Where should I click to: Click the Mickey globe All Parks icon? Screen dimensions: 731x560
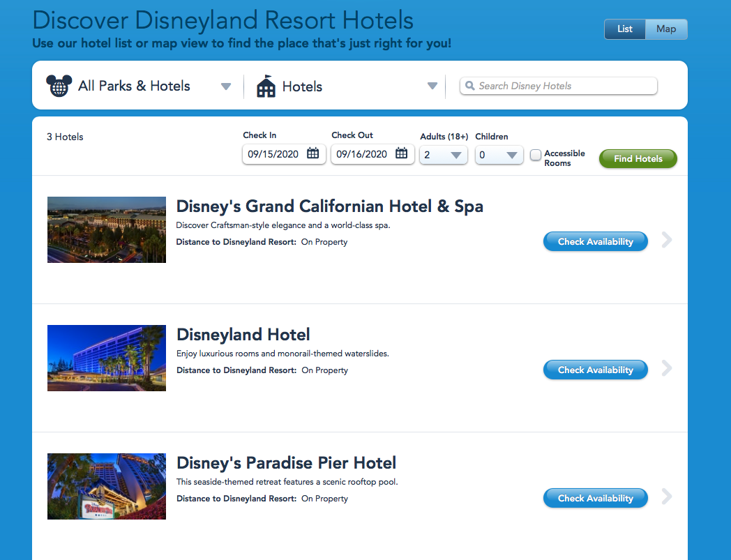(x=59, y=86)
